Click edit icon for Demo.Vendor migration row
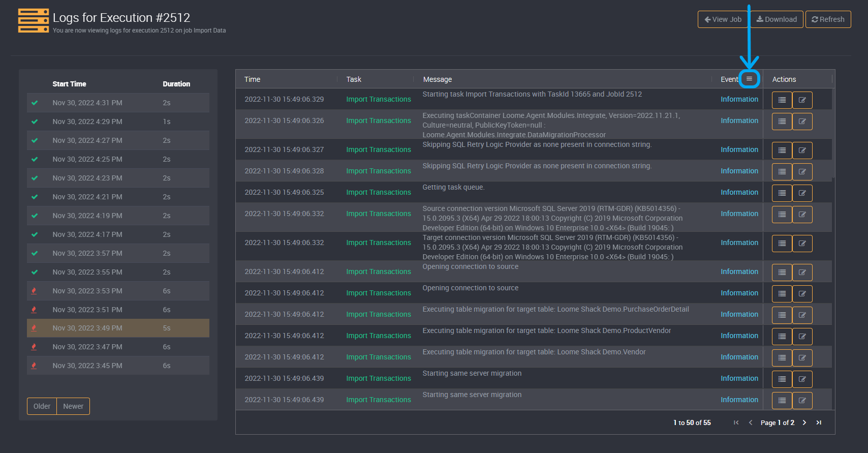 [802, 358]
